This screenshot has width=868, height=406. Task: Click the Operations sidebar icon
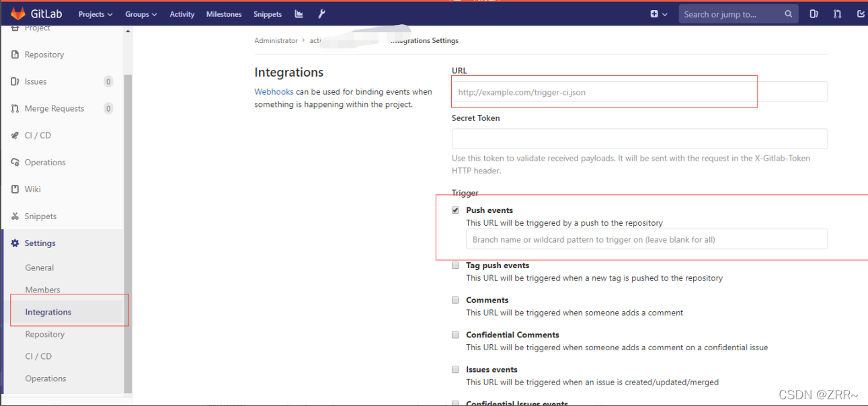pos(15,162)
